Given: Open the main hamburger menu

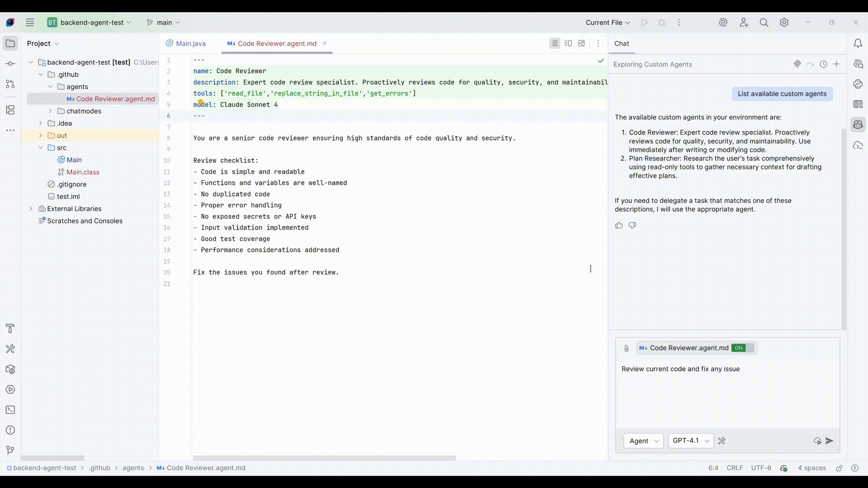Looking at the screenshot, I should [30, 22].
